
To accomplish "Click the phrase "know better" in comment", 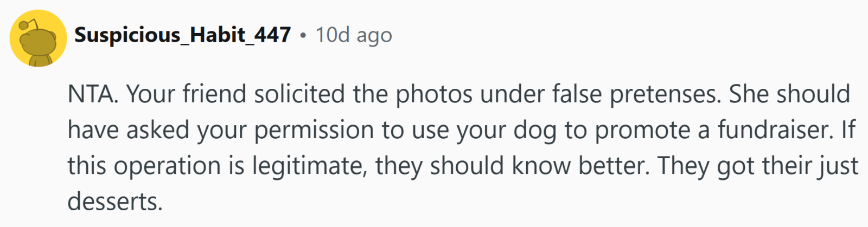I will coord(583,166).
